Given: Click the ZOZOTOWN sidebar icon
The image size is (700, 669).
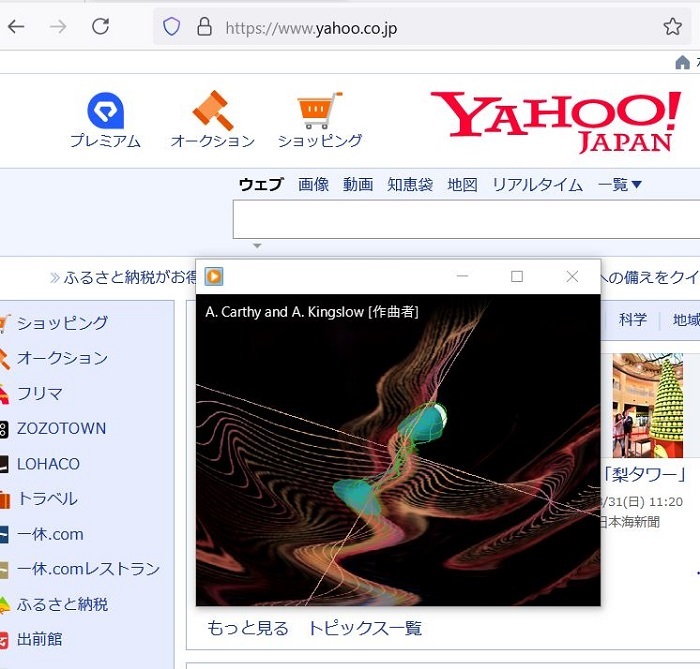Looking at the screenshot, I should pyautogui.click(x=4, y=429).
